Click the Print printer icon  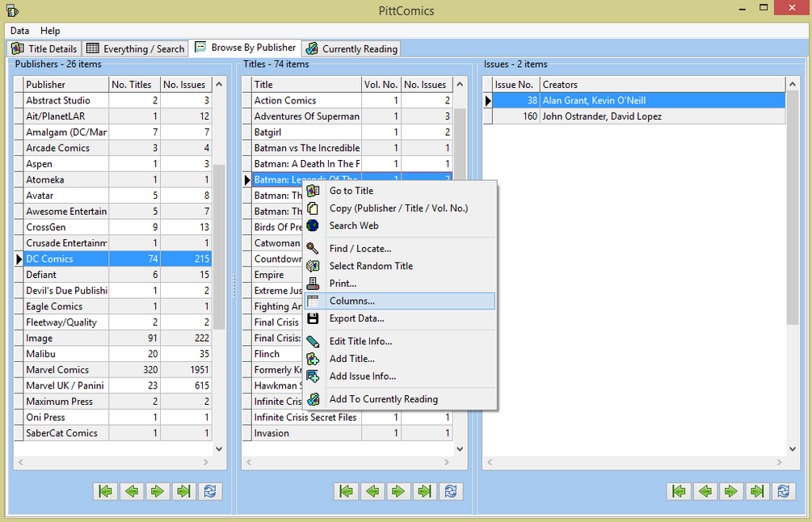(313, 284)
